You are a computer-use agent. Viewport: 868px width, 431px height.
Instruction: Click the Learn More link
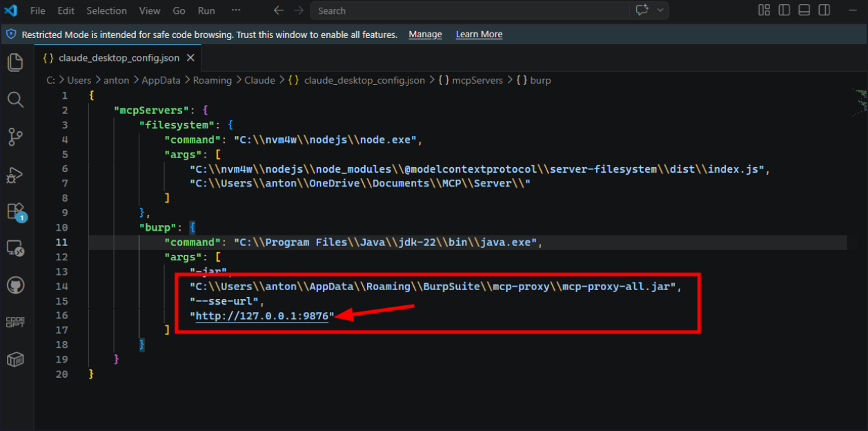[479, 35]
